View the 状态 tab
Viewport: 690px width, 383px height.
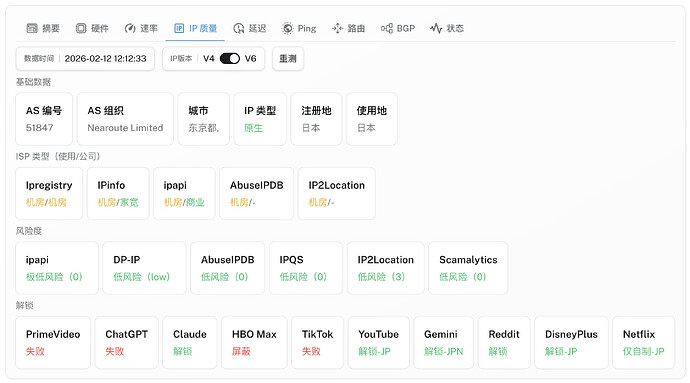pos(447,29)
